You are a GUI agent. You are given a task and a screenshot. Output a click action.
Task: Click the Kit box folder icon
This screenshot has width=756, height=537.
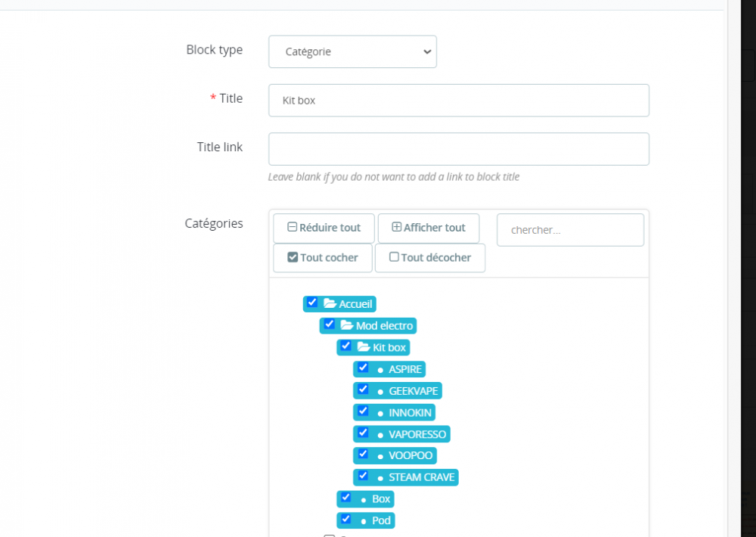(364, 347)
